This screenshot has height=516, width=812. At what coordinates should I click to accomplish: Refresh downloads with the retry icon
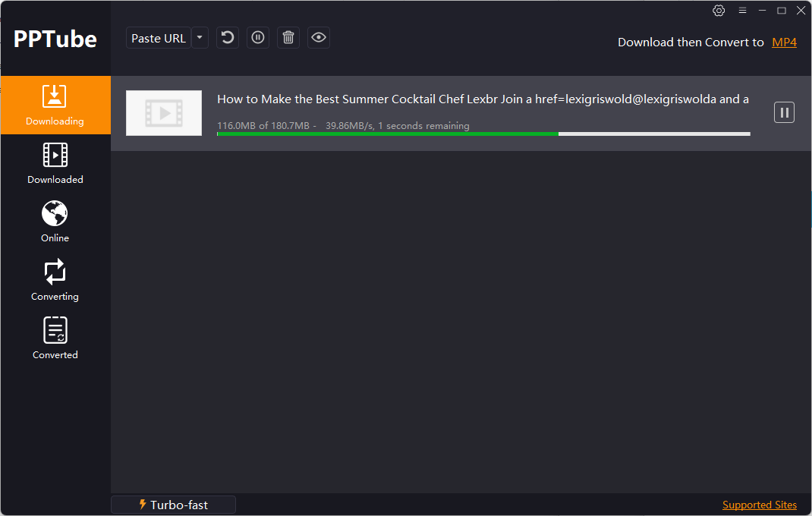tap(227, 37)
